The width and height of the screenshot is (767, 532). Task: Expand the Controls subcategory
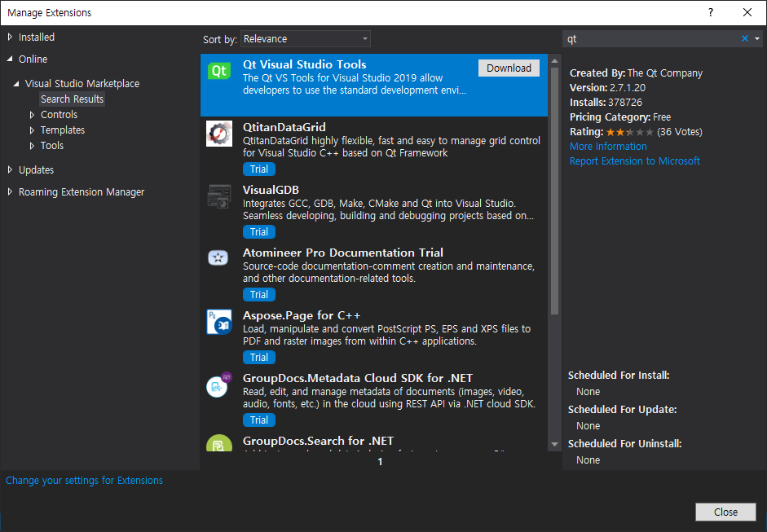pyautogui.click(x=32, y=115)
